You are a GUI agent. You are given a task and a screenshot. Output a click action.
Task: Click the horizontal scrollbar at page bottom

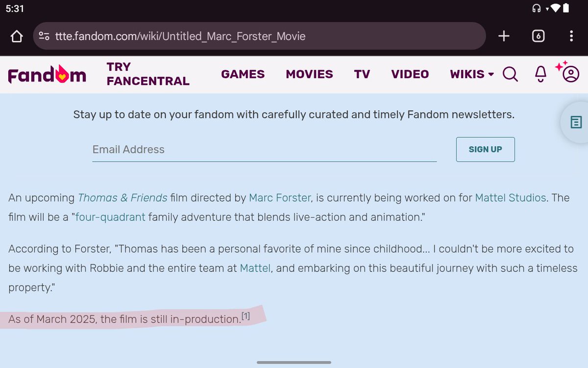(x=294, y=363)
